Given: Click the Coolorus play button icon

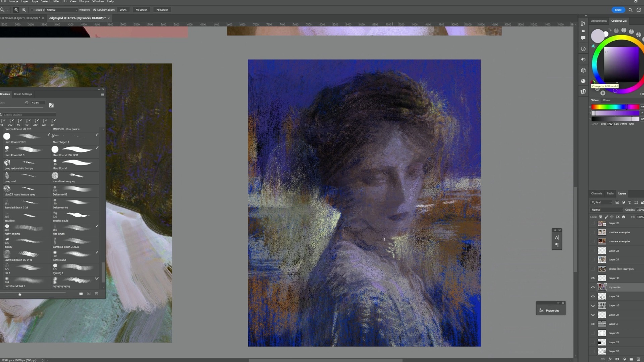Looking at the screenshot, I should 603,93.
